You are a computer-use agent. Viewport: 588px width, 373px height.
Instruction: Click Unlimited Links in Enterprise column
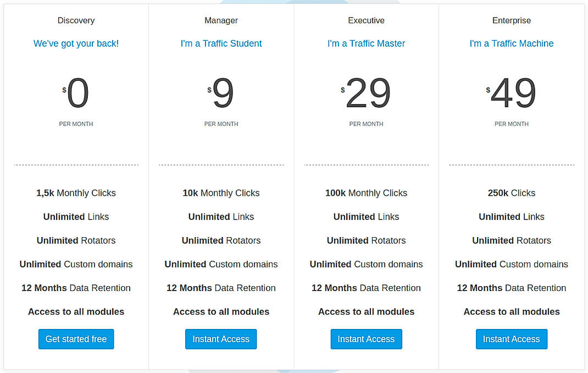[x=512, y=217]
